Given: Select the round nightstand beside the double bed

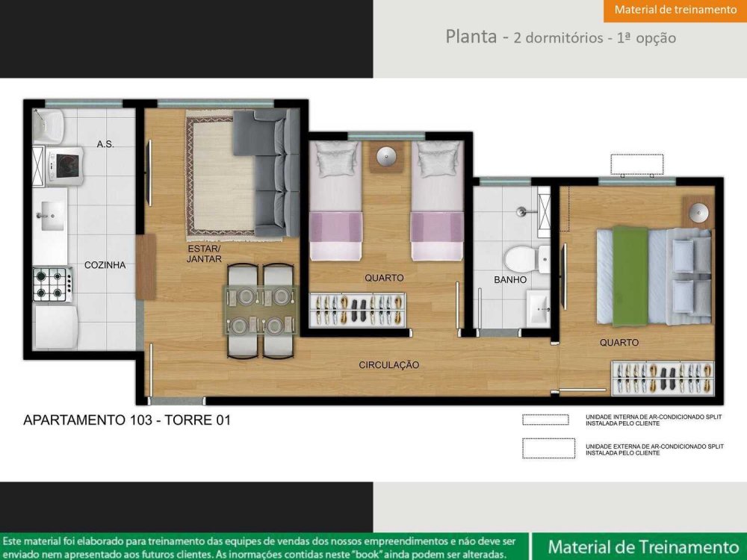Looking at the screenshot, I should [699, 209].
